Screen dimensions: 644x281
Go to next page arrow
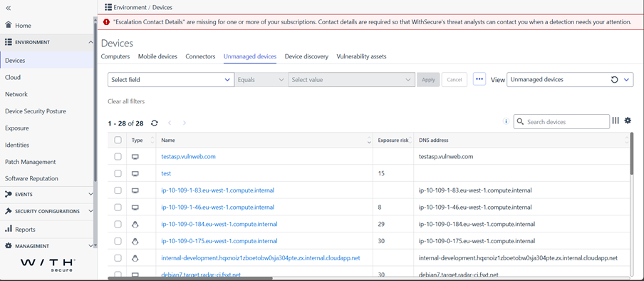(x=185, y=123)
